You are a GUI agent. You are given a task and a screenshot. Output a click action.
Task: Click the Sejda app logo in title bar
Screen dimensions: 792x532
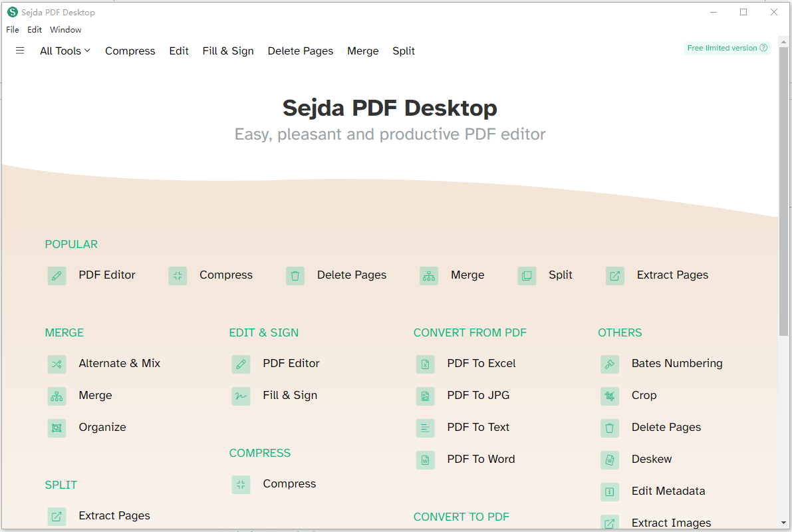(x=12, y=12)
